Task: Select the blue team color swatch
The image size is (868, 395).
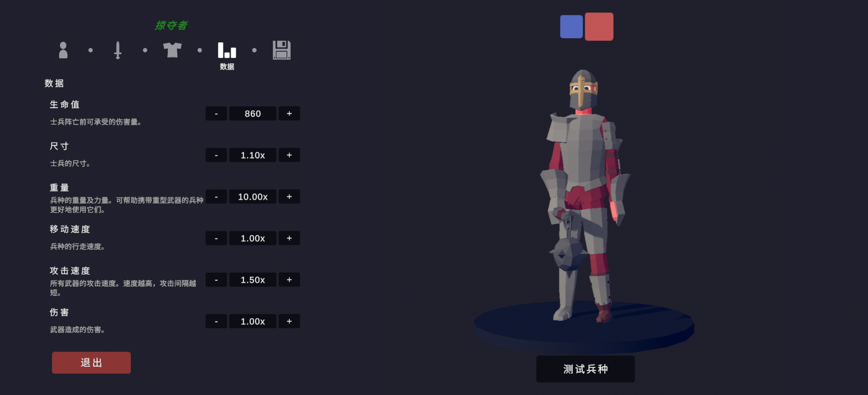Action: 571,27
